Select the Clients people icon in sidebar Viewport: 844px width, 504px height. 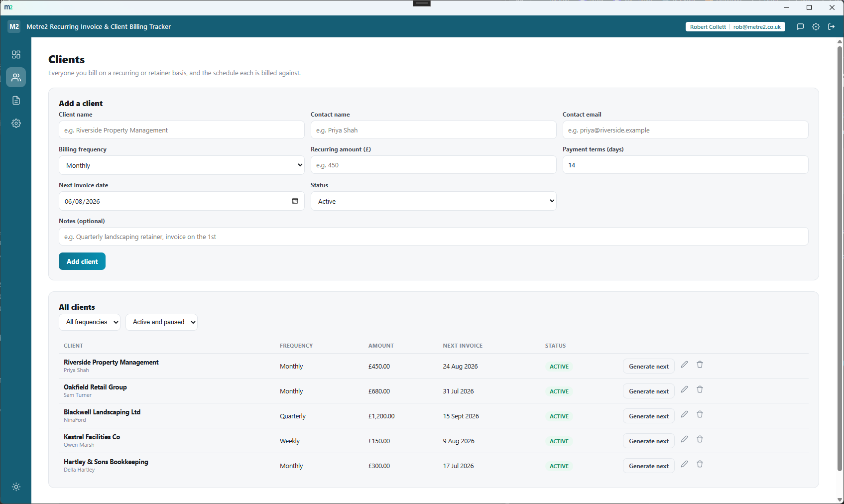[16, 77]
